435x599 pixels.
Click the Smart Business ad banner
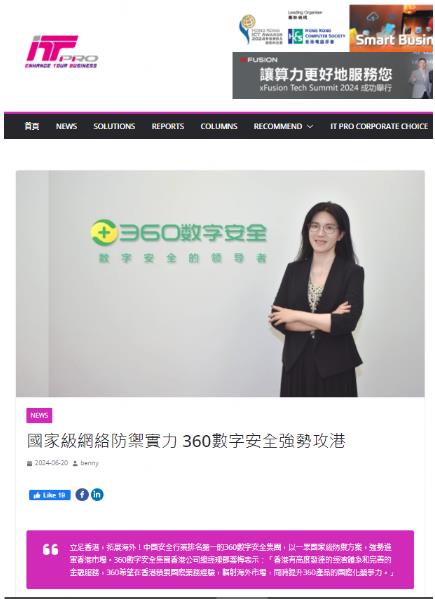coord(391,28)
